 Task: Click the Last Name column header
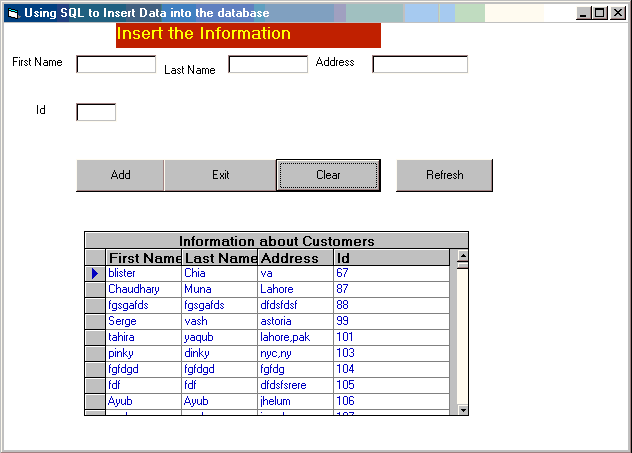220,258
